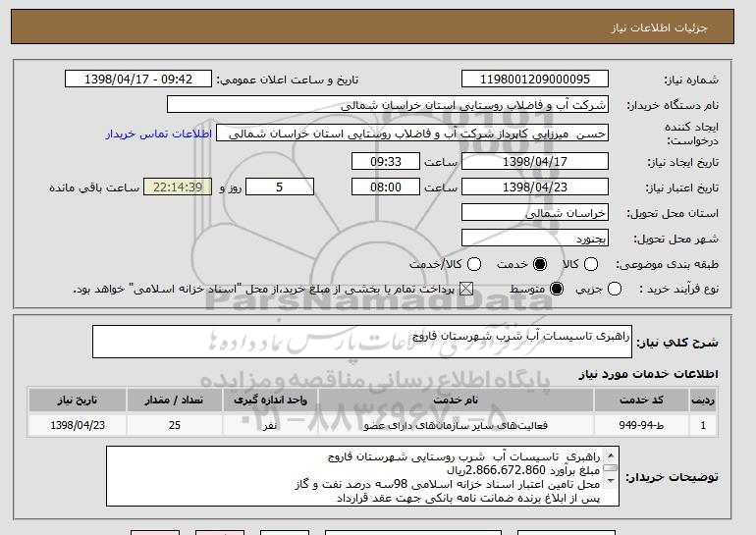756x535 pixels.
Task: Click delivery province field خراسان شمالی
Action: (x=535, y=213)
